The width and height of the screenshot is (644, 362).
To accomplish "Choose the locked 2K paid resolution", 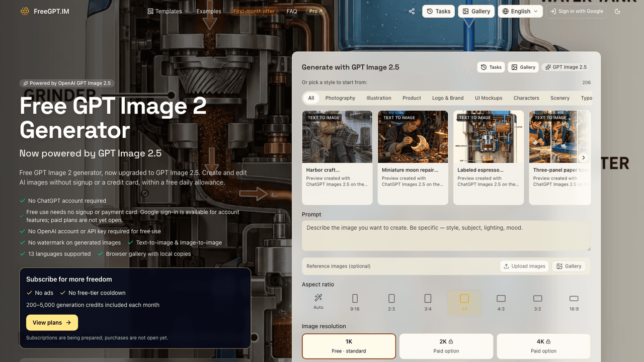I will pos(446,346).
